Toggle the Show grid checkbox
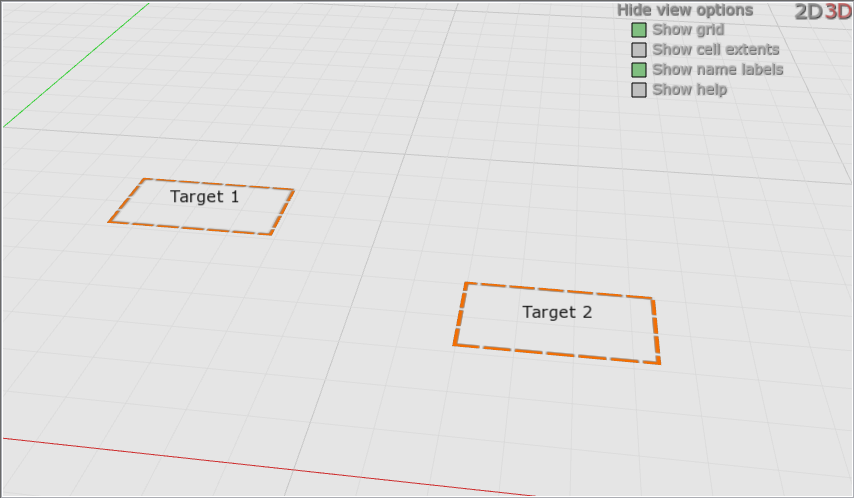 (x=639, y=30)
